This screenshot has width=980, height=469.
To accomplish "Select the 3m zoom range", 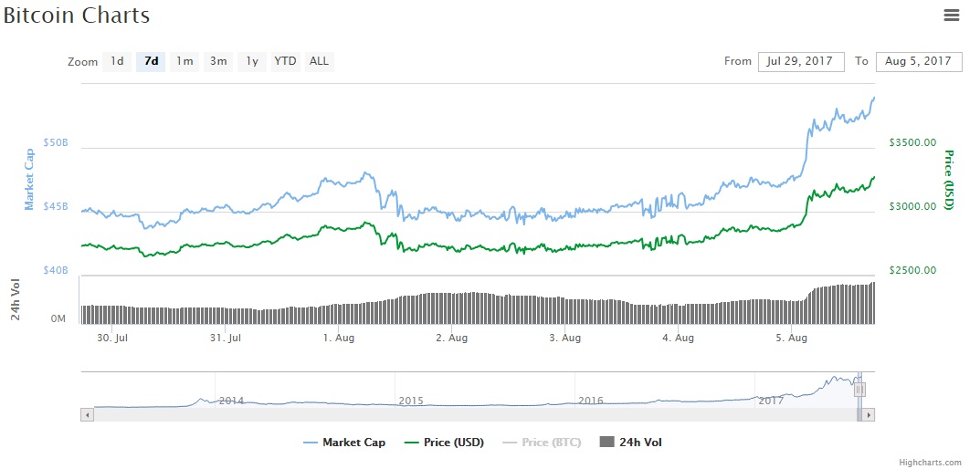I will pyautogui.click(x=218, y=61).
